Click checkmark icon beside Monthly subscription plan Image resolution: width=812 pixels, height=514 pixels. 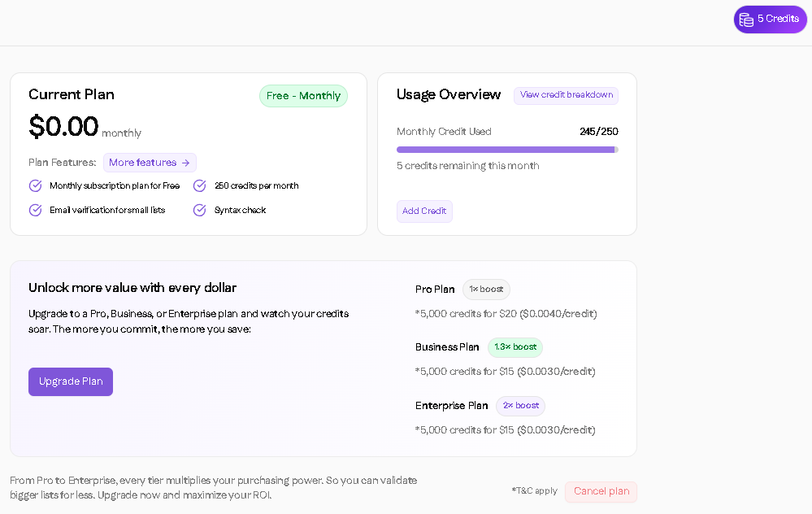pos(36,185)
